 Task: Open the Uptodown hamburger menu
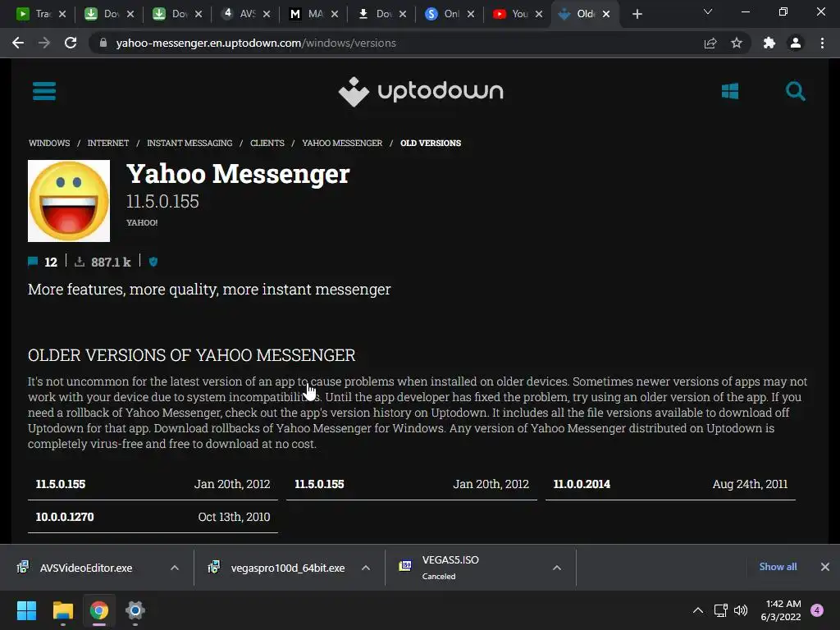click(44, 91)
